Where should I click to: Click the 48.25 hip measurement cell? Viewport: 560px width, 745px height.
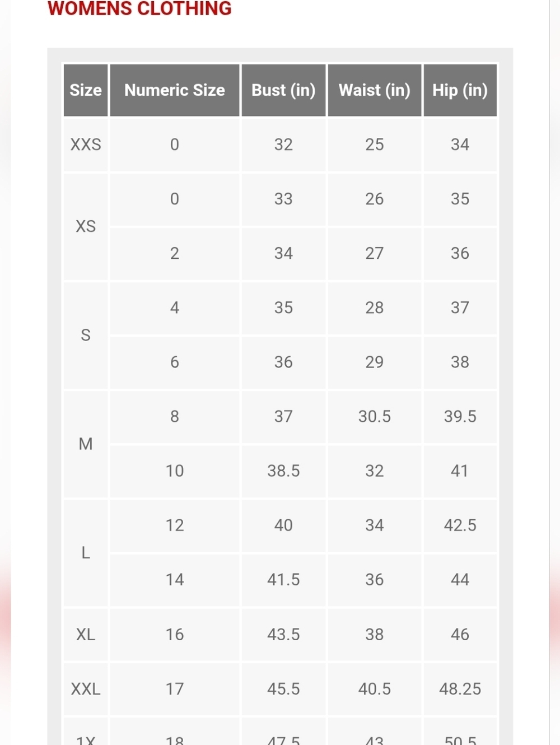tap(460, 688)
